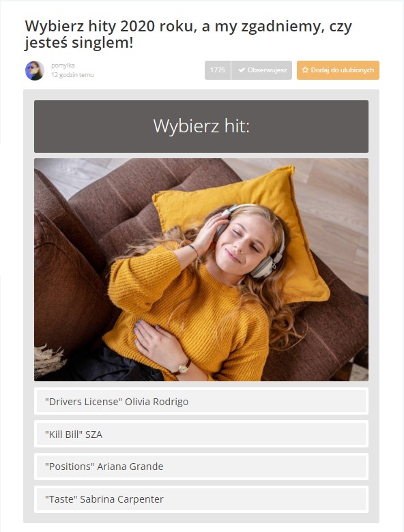
Task: Click the quiz title heading
Action: click(x=188, y=34)
